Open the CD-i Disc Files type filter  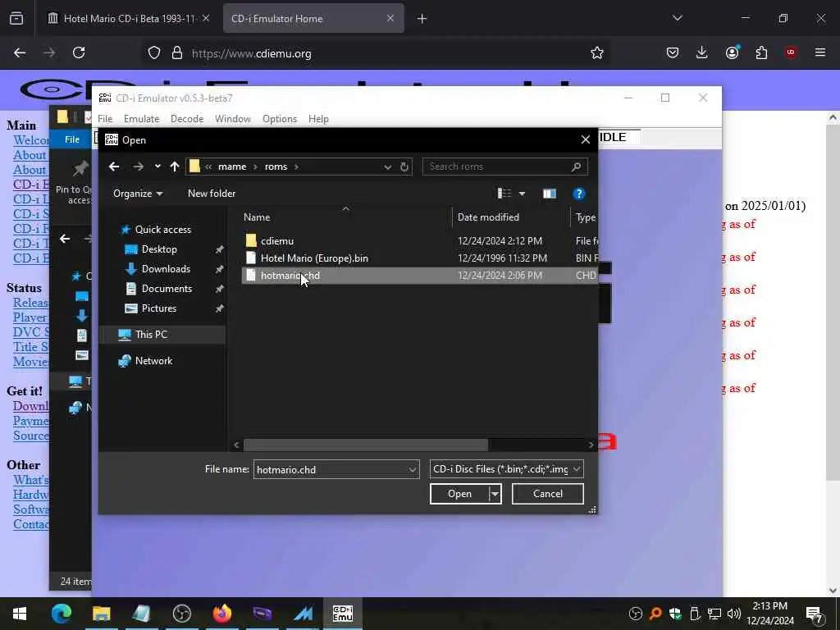click(x=506, y=468)
